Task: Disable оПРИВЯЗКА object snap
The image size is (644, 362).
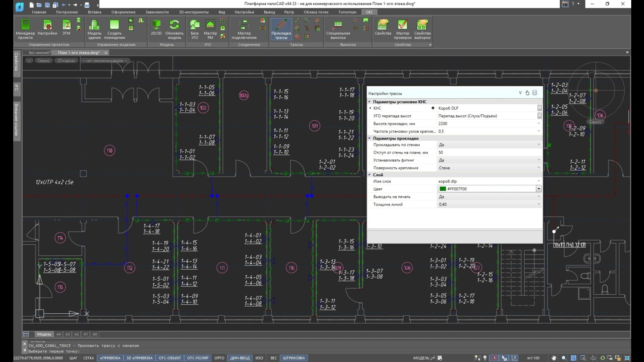Action: tap(110, 358)
